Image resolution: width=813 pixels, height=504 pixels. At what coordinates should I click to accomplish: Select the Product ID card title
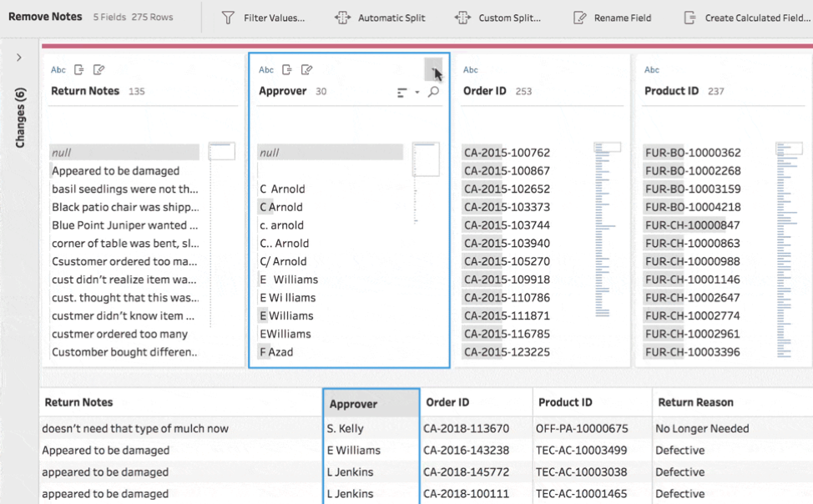pyautogui.click(x=671, y=91)
